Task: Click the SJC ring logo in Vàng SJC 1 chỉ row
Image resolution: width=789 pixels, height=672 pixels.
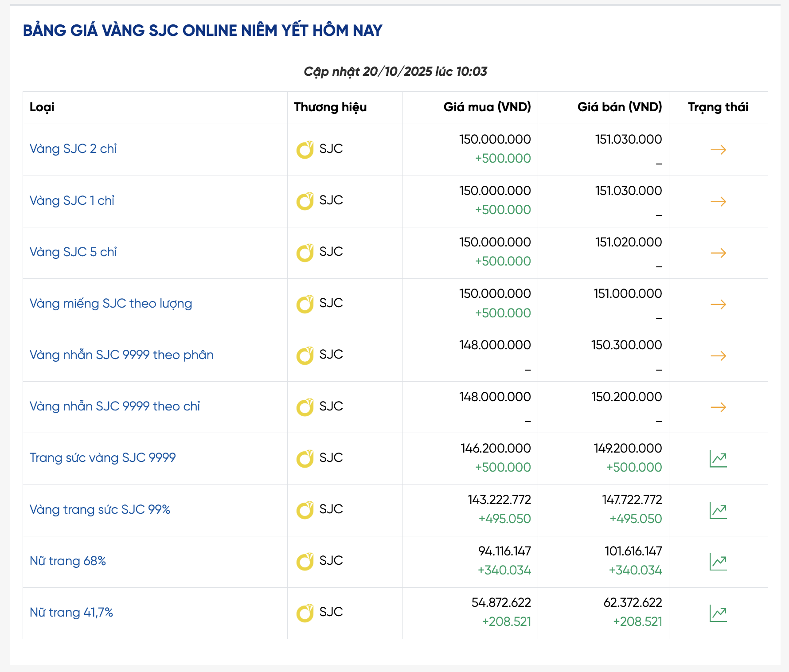Action: (305, 201)
